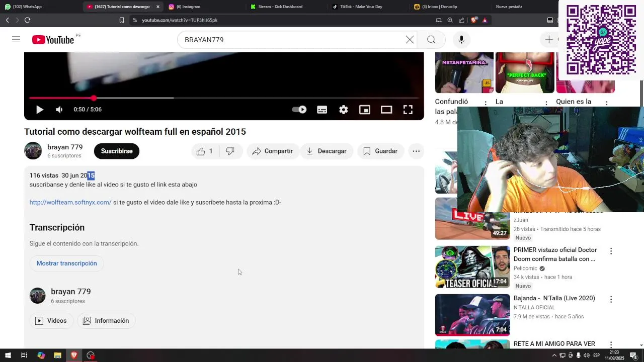Open Brave browser taskbar icon
The width and height of the screenshot is (644, 362).
click(74, 355)
